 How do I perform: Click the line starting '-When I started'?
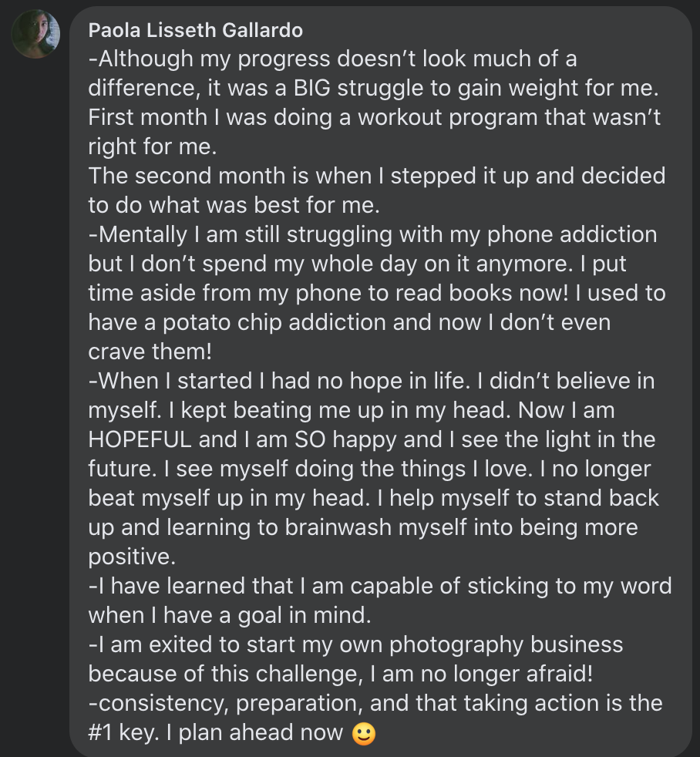click(372, 381)
